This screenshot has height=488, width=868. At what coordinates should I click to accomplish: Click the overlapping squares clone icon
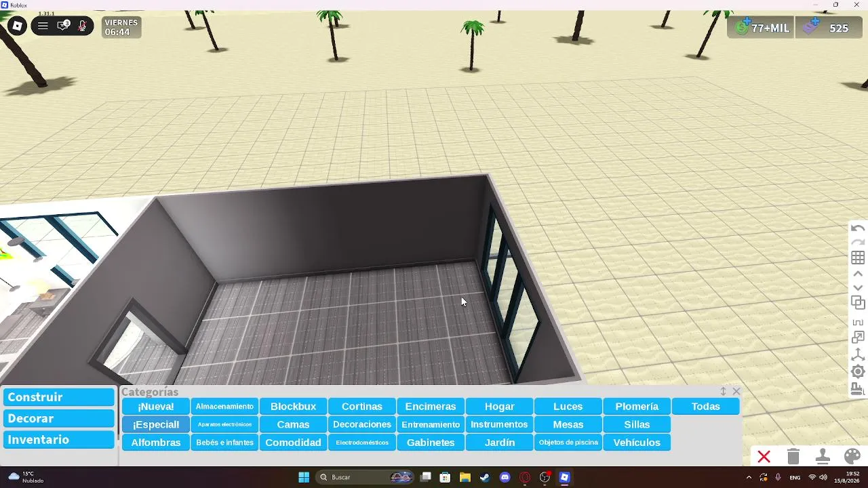[x=858, y=302]
